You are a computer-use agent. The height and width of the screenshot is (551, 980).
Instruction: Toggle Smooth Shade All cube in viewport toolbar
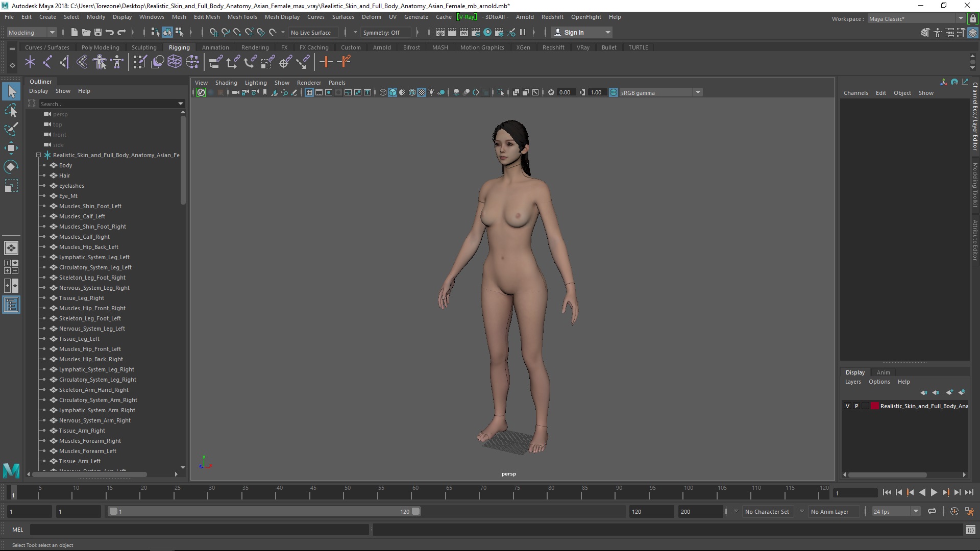pos(393,92)
